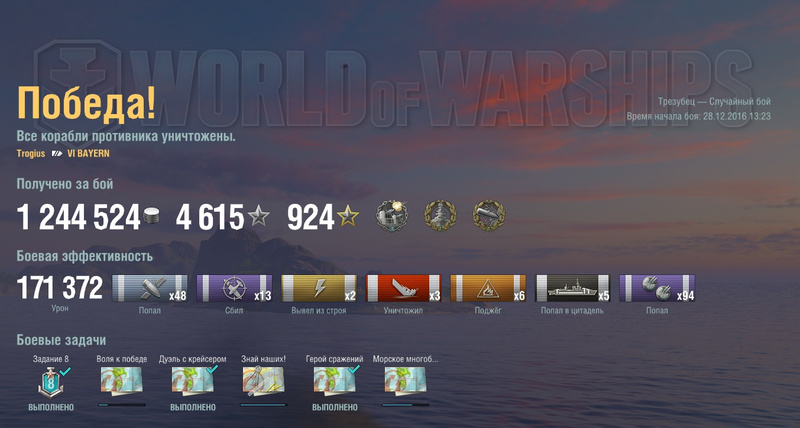
Task: Open the Дуэль с крейсером mission thumbnail
Action: point(192,381)
